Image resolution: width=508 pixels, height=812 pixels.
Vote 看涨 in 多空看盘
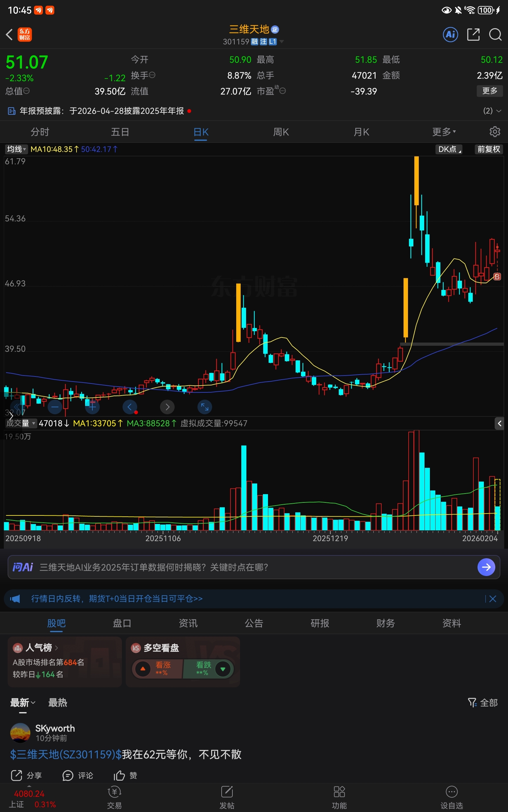click(157, 669)
